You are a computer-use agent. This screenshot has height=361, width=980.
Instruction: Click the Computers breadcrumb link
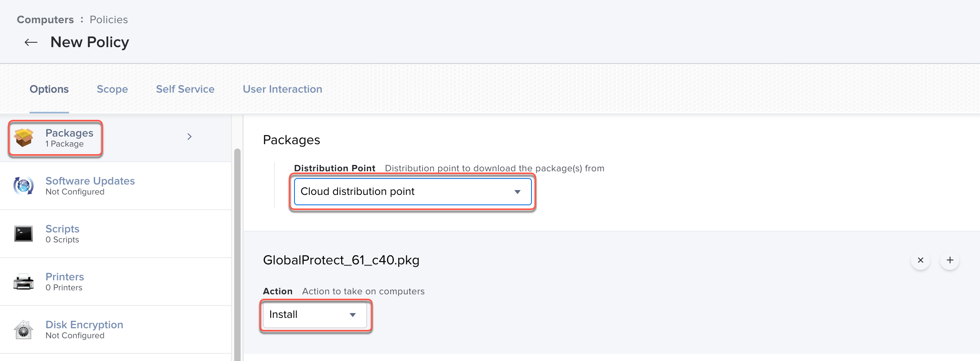click(45, 20)
